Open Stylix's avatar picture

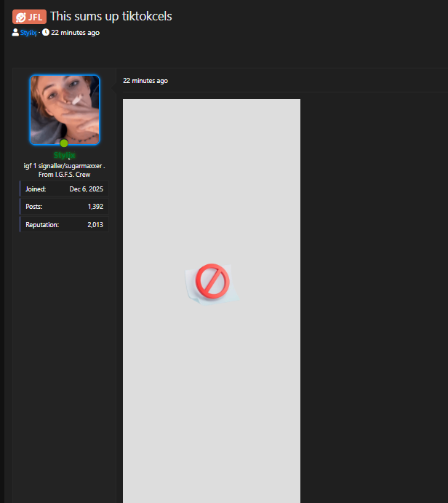coord(65,110)
